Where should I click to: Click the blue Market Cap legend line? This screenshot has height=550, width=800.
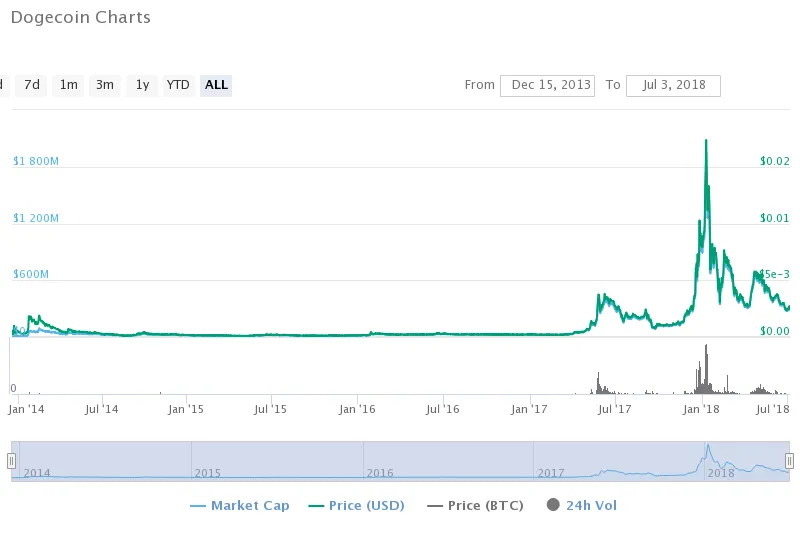pyautogui.click(x=198, y=506)
